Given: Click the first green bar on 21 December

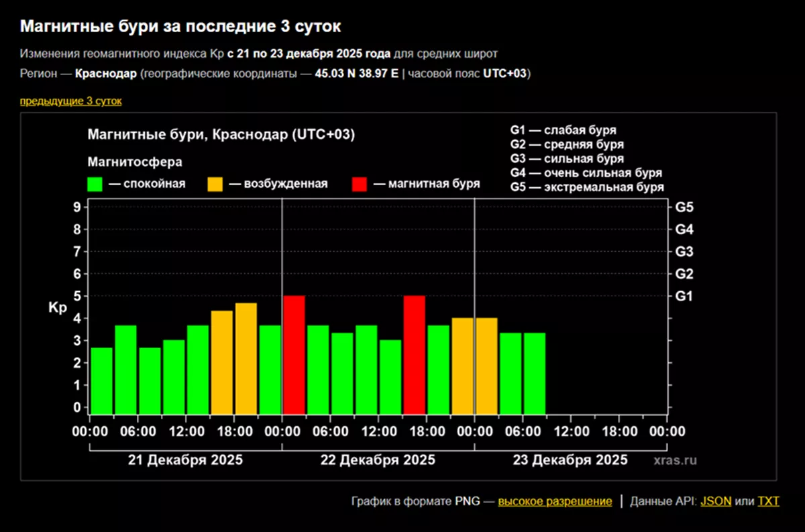Looking at the screenshot, I should coord(101,381).
